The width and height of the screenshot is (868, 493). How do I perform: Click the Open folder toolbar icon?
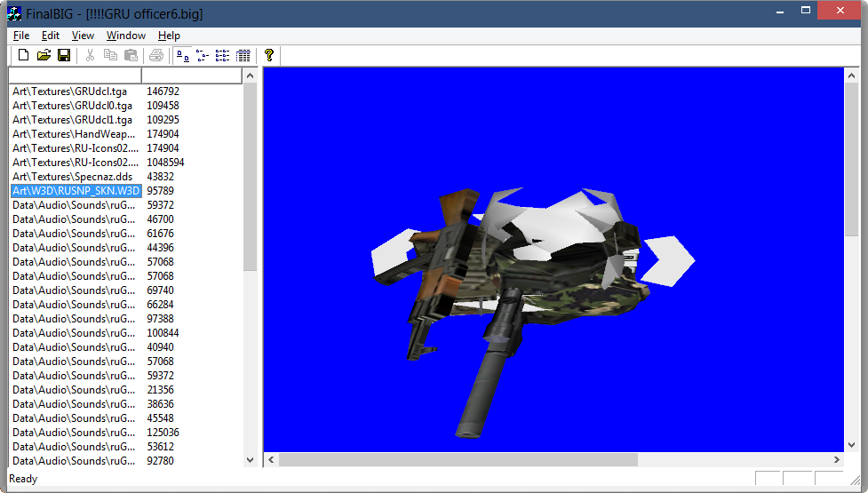point(44,56)
